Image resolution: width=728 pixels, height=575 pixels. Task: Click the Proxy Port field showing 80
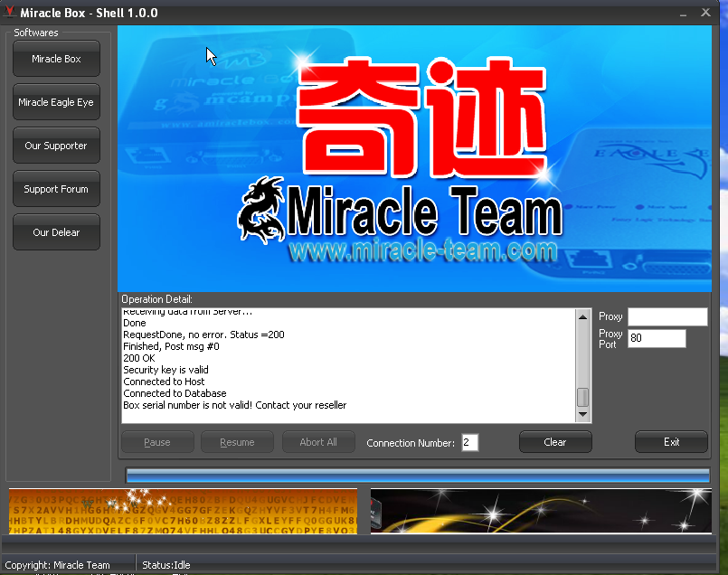657,338
